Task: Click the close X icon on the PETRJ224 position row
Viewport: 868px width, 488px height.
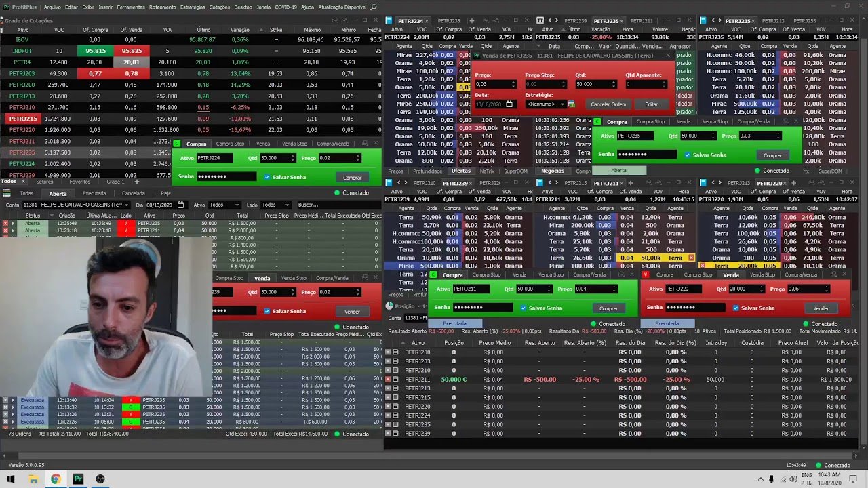Action: (388, 415)
